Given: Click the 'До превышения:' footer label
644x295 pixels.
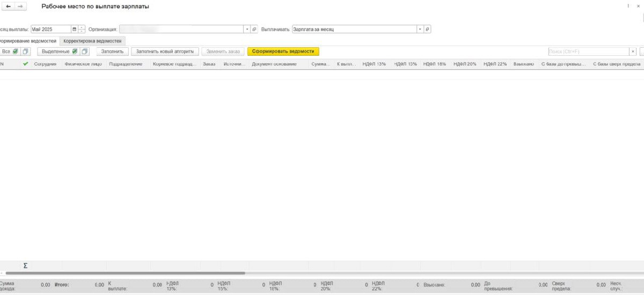Looking at the screenshot, I should 499,285.
